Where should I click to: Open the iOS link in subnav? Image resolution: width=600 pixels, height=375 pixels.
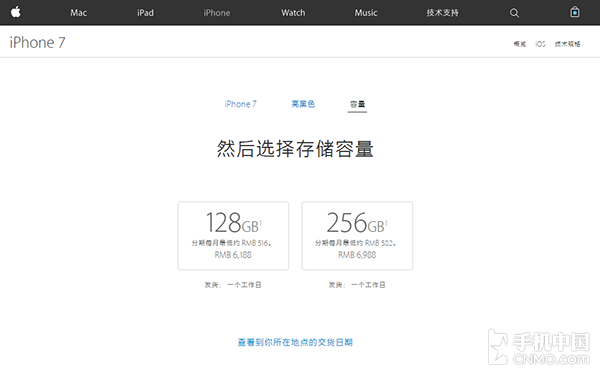[x=540, y=44]
